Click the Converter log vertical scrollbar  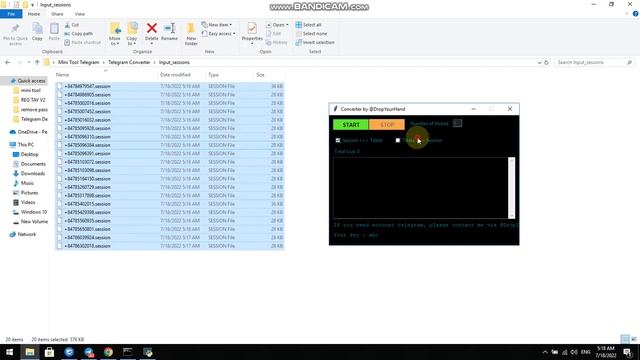[511, 188]
